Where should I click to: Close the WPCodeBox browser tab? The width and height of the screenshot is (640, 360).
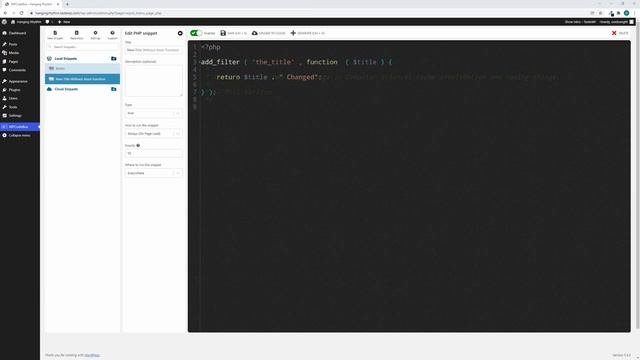[58, 4]
